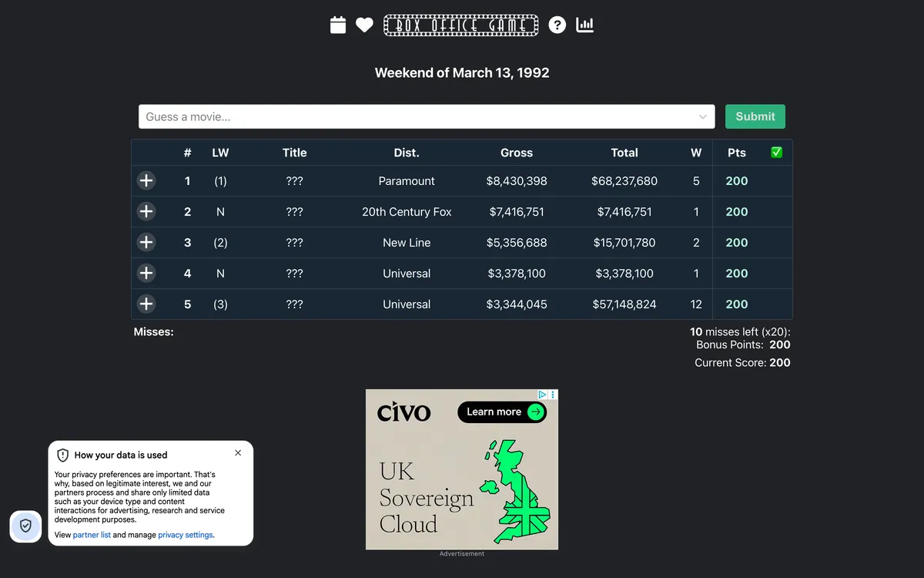Click Learn more on the Civo ad
Screen dimensions: 924x578
click(503, 412)
